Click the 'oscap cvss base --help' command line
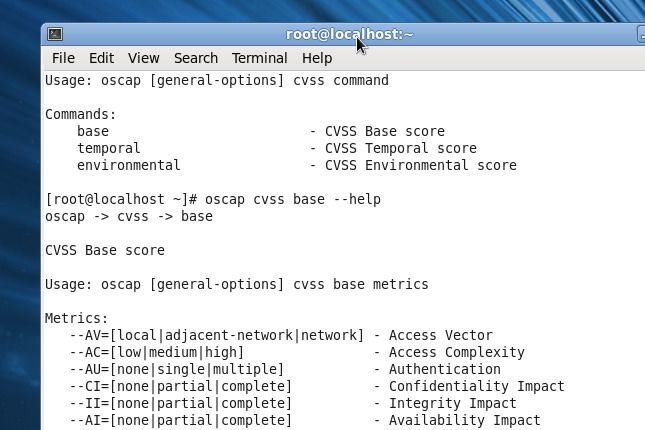The image size is (645, 430). coord(213,200)
